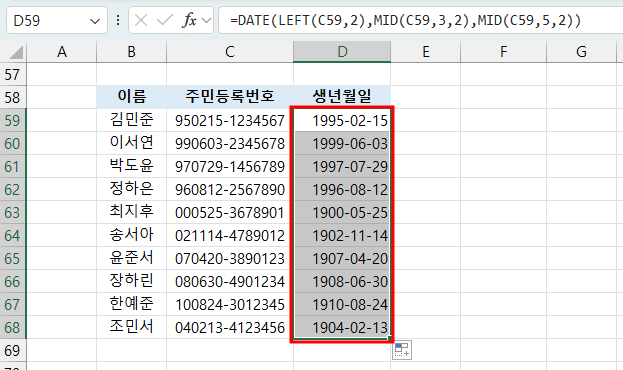Select row 69 header
Image resolution: width=623 pixels, height=370 pixels.
click(13, 351)
